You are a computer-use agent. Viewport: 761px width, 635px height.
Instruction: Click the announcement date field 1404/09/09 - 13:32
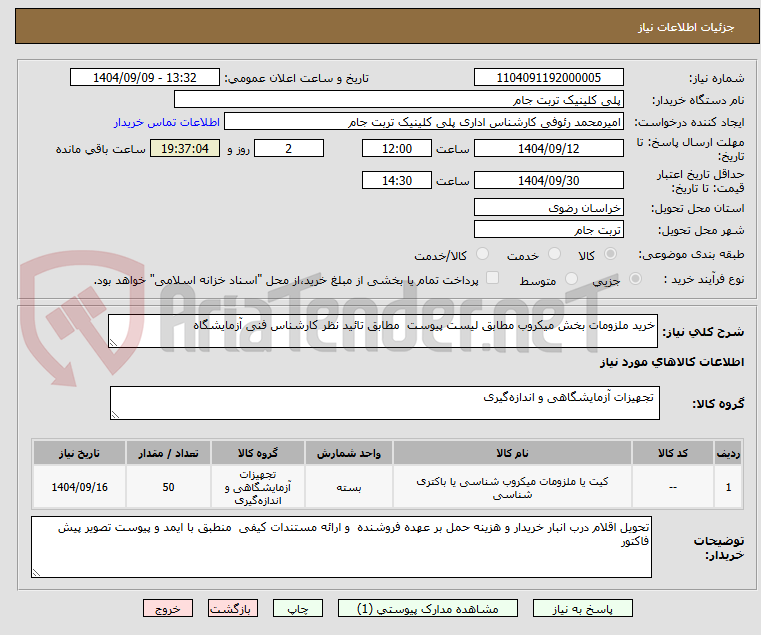(x=145, y=78)
